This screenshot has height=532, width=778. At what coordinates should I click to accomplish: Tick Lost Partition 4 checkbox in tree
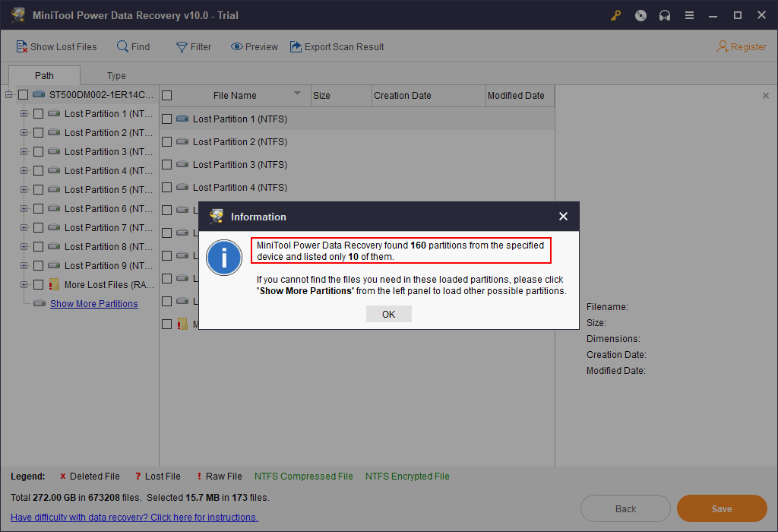(x=38, y=171)
